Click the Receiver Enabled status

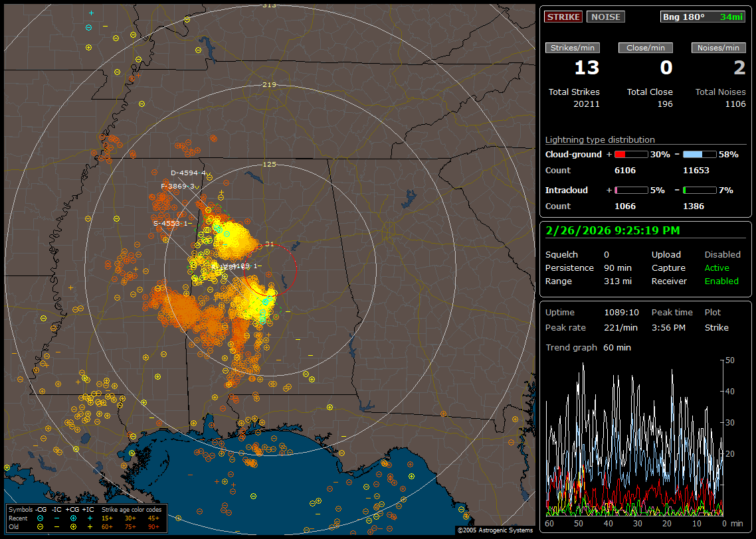coord(721,281)
